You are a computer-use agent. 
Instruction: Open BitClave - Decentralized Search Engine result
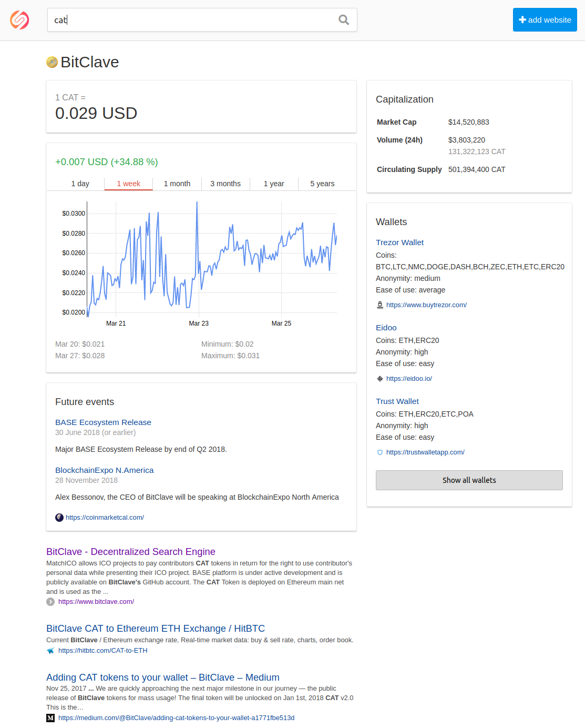tap(131, 552)
